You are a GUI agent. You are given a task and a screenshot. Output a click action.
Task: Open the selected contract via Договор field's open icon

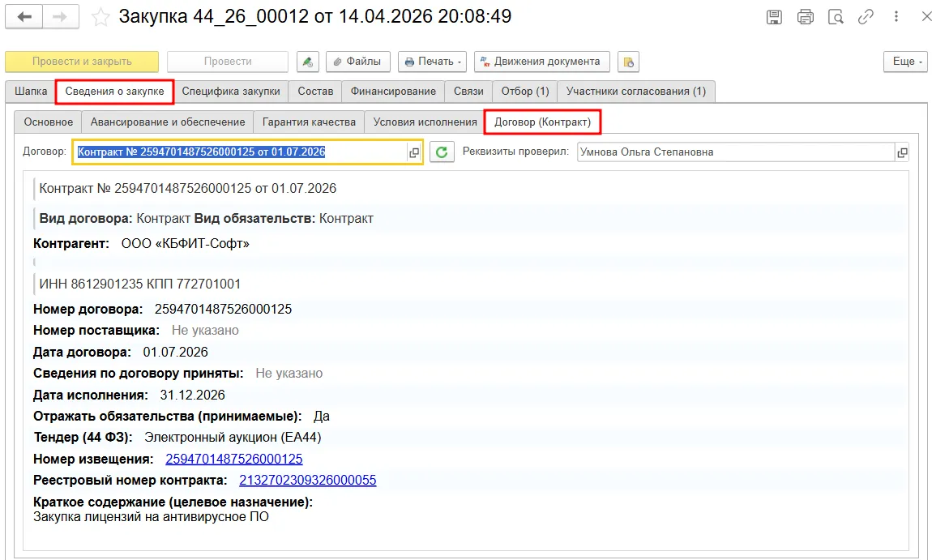[x=414, y=152]
